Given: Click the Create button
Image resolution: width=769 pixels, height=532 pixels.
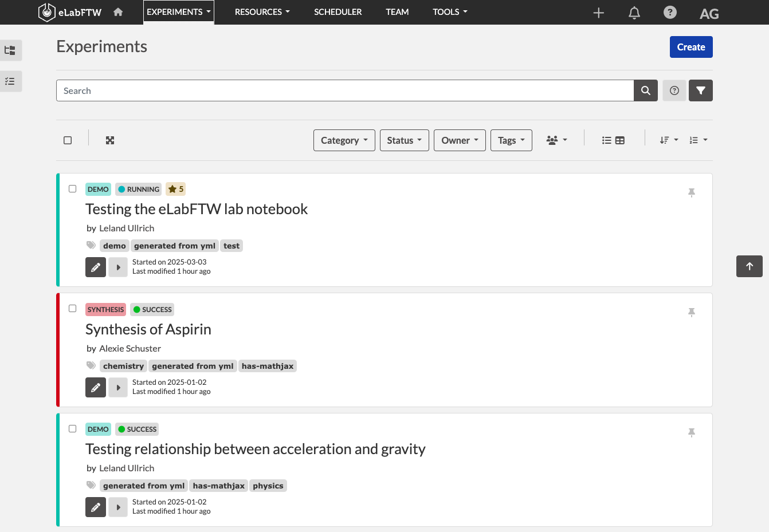Looking at the screenshot, I should pos(691,47).
